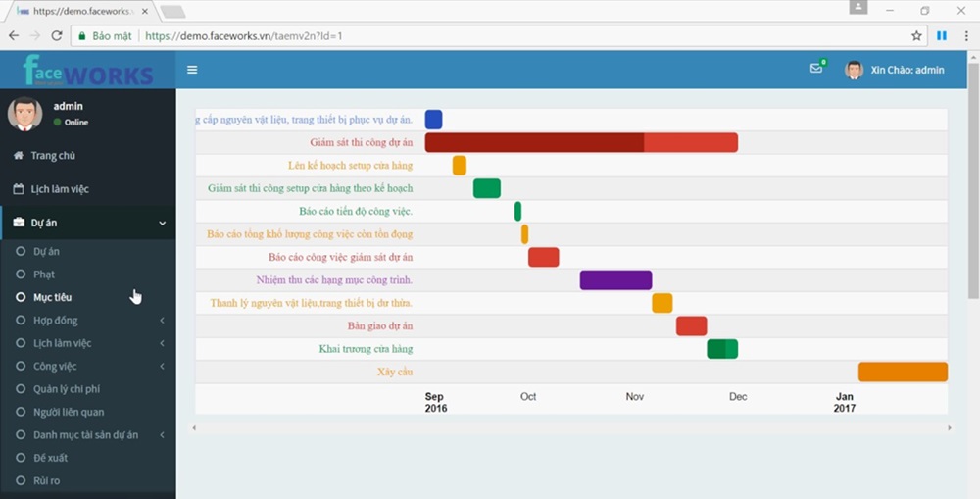This screenshot has height=499, width=980.
Task: Click the purple Nghiệm thu task bar
Action: click(x=615, y=280)
